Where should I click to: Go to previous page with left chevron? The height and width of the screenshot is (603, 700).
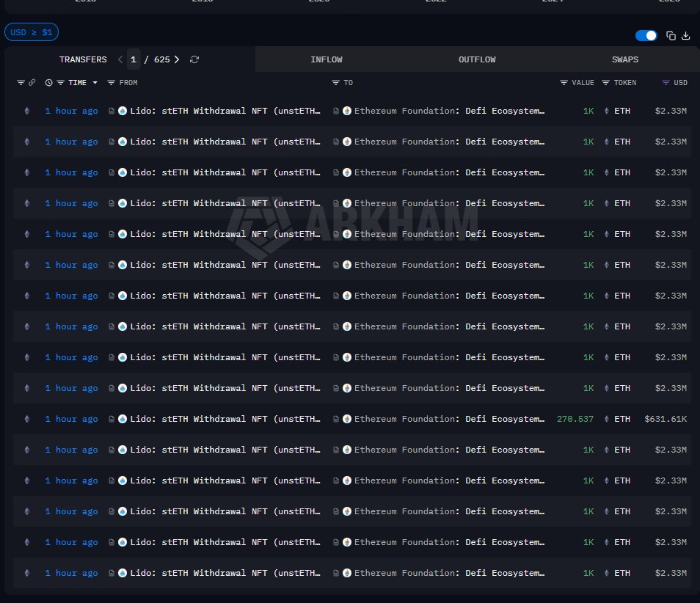pos(120,59)
